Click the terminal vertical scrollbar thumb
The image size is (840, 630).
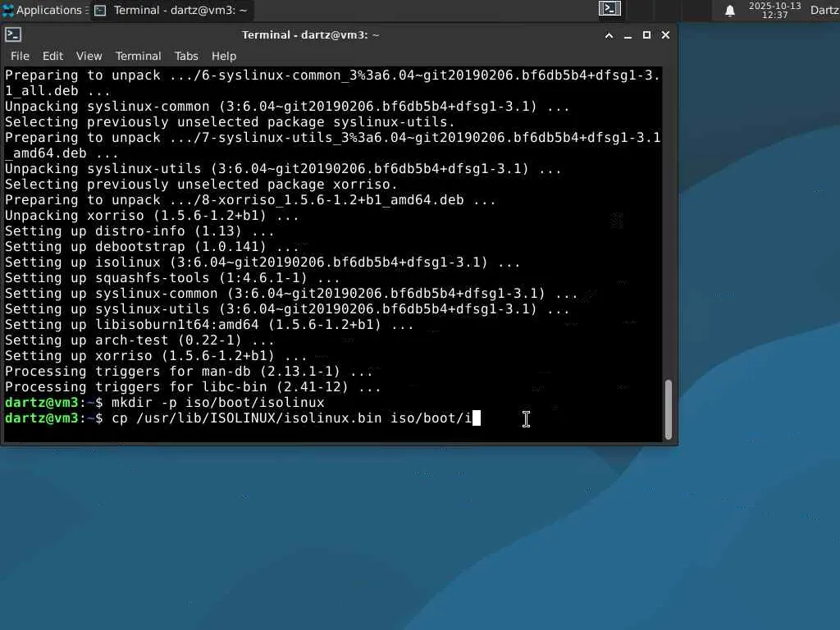[669, 409]
